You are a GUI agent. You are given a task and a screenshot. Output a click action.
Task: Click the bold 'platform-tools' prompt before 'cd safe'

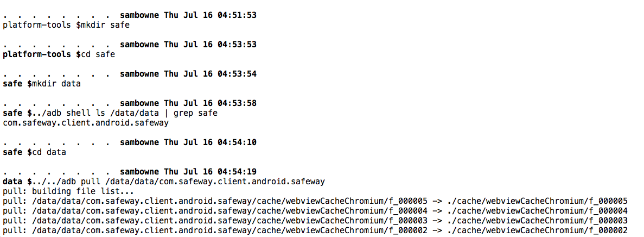point(37,54)
